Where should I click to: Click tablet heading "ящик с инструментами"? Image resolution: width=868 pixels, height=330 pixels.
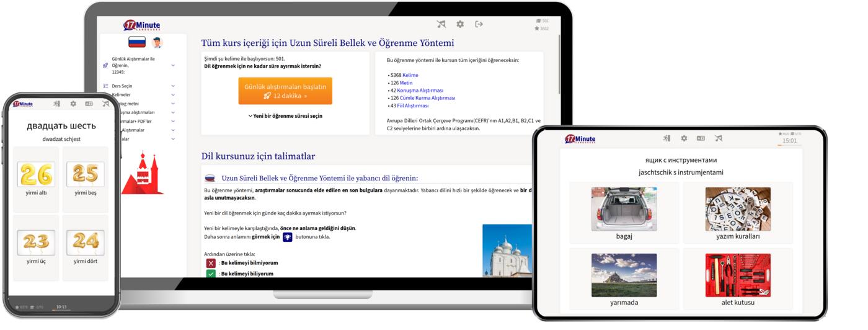pyautogui.click(x=681, y=160)
